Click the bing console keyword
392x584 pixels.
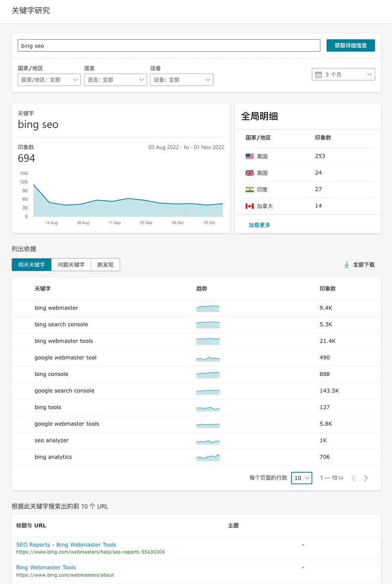coord(52,374)
